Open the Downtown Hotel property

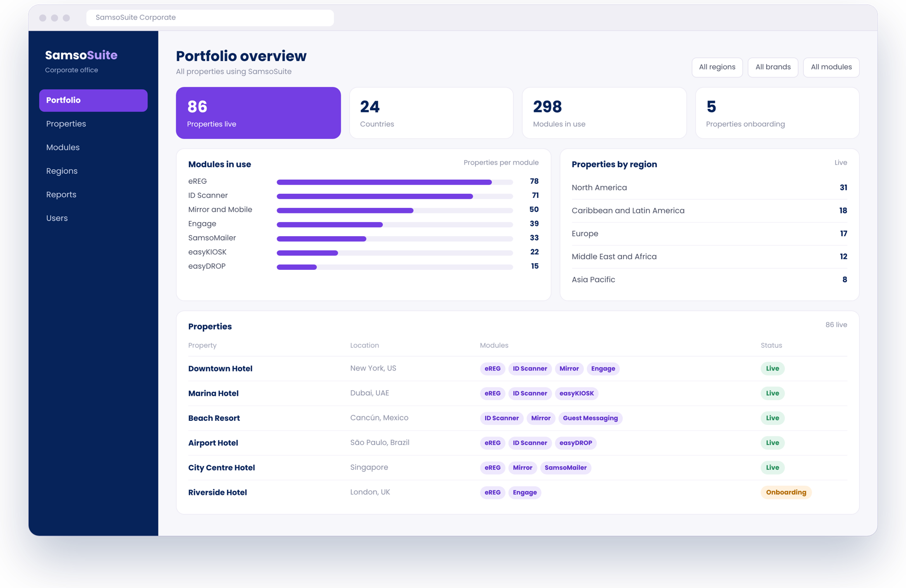click(220, 369)
